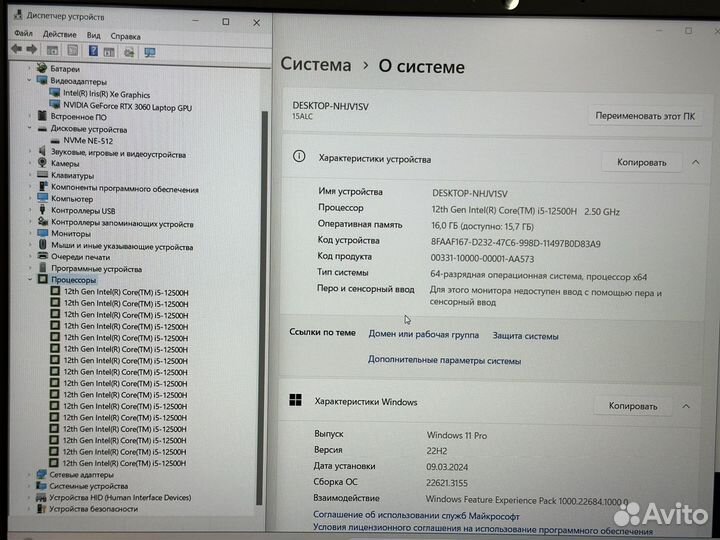The height and width of the screenshot is (540, 720).
Task: Click the Компьютер monitor icon
Action: tap(43, 198)
